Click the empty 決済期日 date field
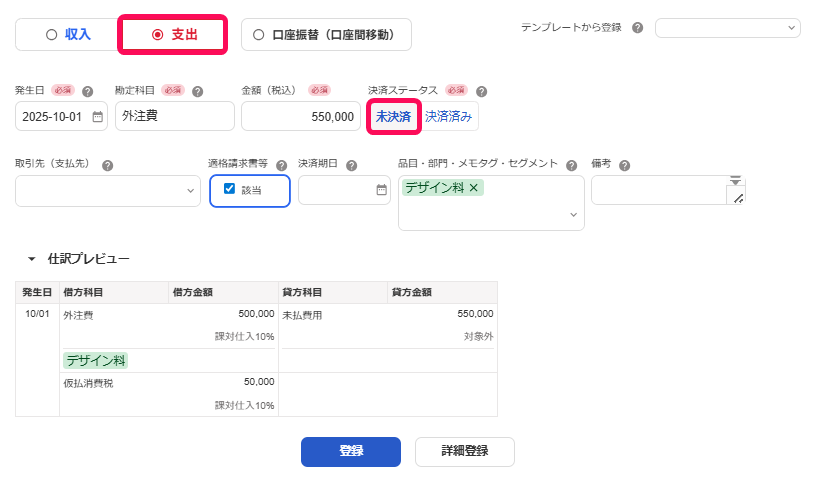 tap(344, 190)
